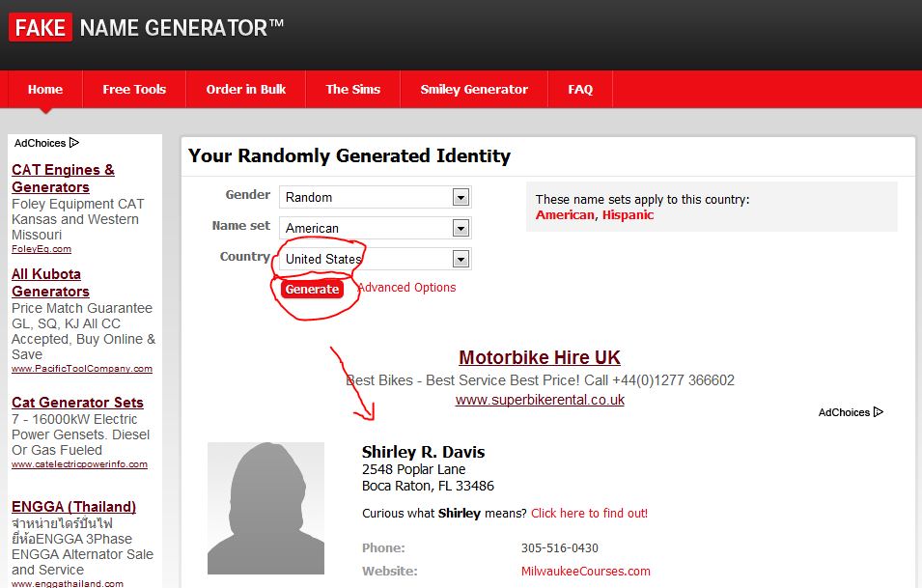Viewport: 922px width, 588px height.
Task: Open the Country dropdown arrow
Action: 461,259
